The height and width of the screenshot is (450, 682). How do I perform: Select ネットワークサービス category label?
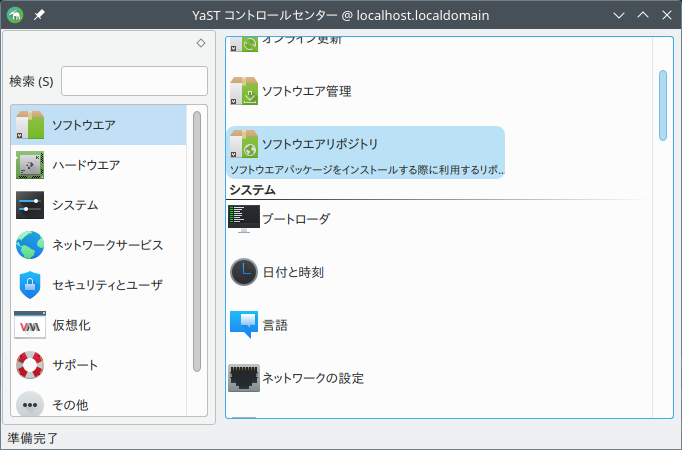click(x=108, y=245)
